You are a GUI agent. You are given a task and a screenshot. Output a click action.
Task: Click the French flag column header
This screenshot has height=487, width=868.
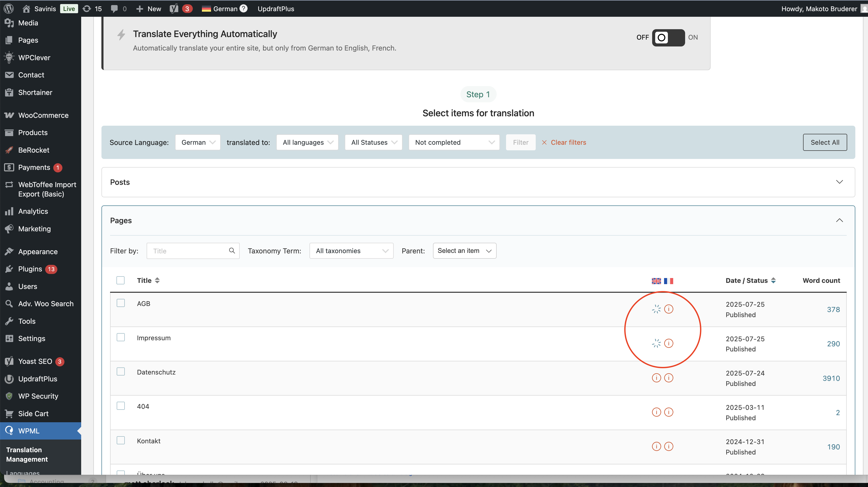coord(669,281)
